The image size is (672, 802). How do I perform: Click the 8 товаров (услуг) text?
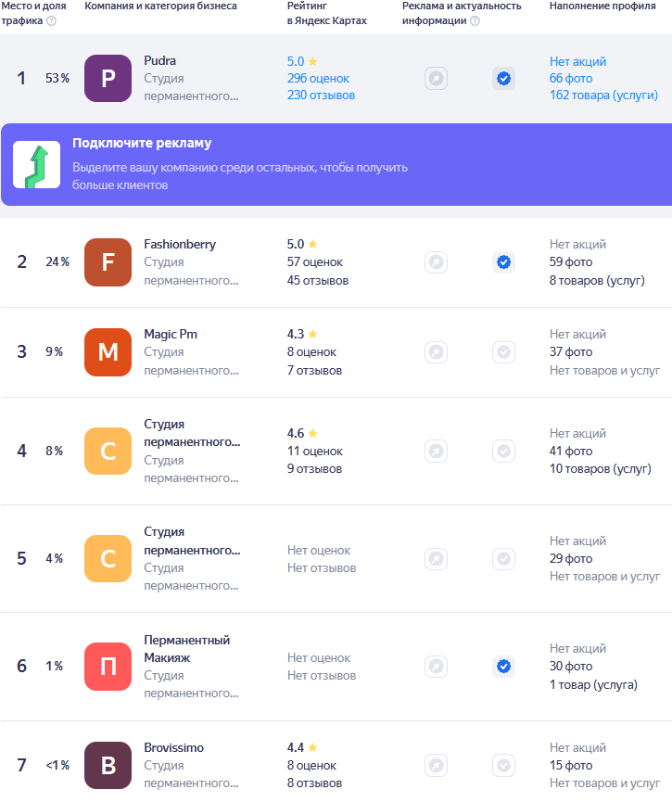[597, 280]
